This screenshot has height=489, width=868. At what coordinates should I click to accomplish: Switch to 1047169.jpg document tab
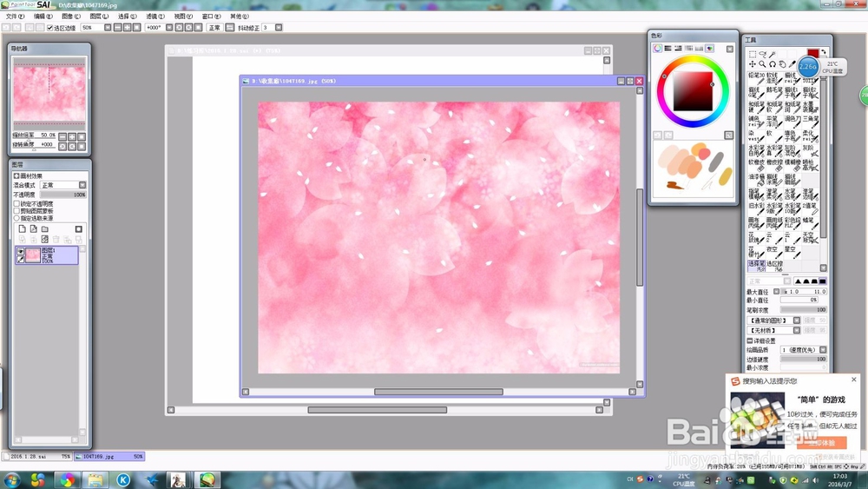click(109, 456)
